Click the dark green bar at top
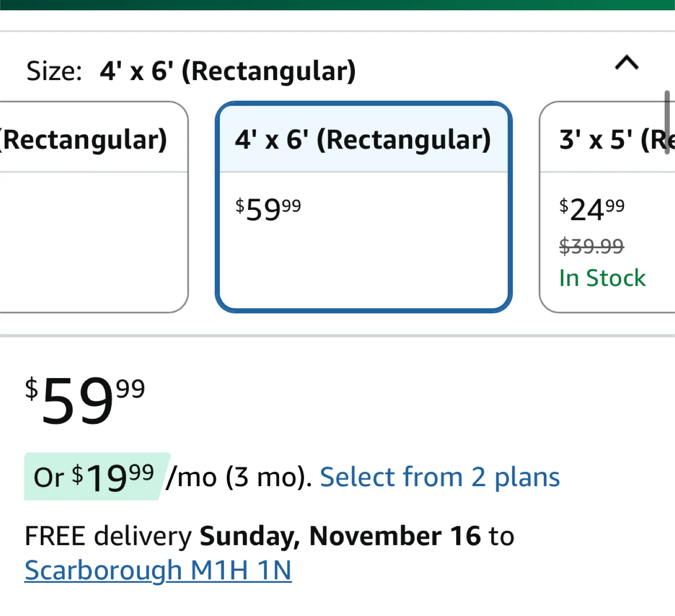This screenshot has width=675, height=616. (x=337, y=5)
